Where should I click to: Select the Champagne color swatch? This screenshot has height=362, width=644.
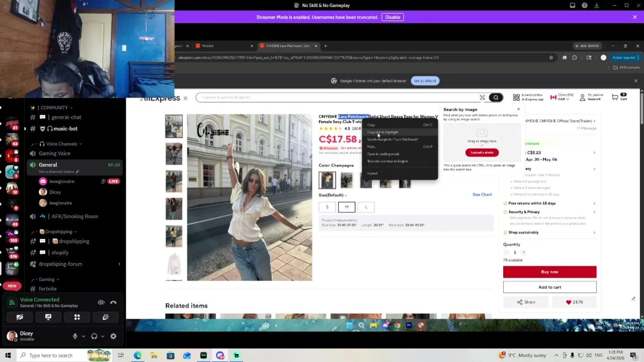click(327, 180)
